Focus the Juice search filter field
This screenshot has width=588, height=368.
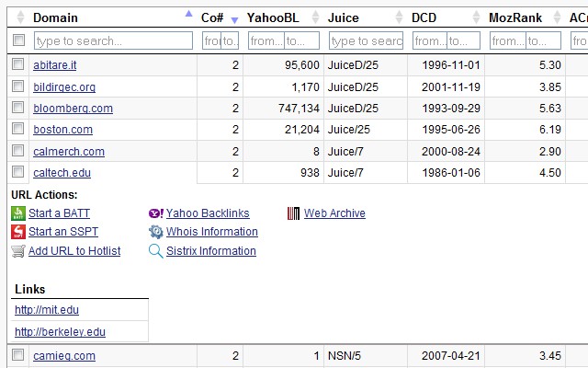click(366, 40)
